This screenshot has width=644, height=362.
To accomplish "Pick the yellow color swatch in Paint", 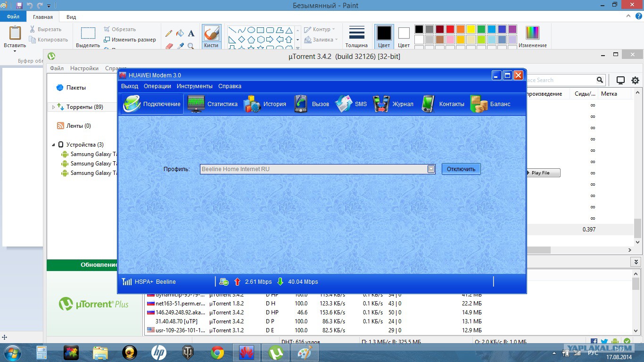I will [471, 29].
